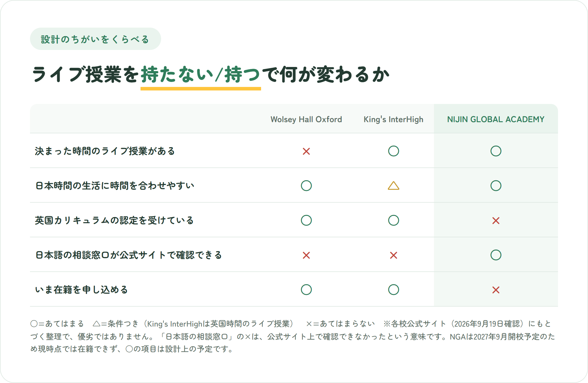Click NIJIN circle in 日本語の相談窓口 row

point(496,255)
